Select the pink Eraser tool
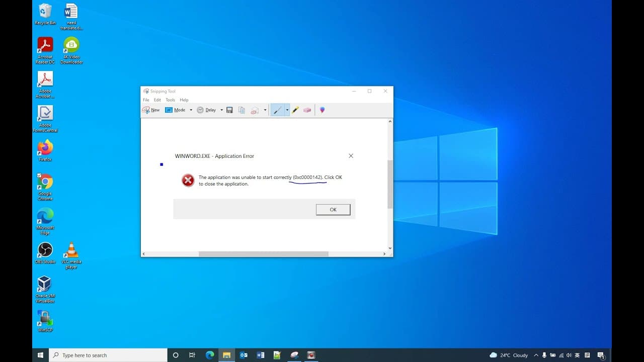This screenshot has width=644, height=362. coord(307,110)
